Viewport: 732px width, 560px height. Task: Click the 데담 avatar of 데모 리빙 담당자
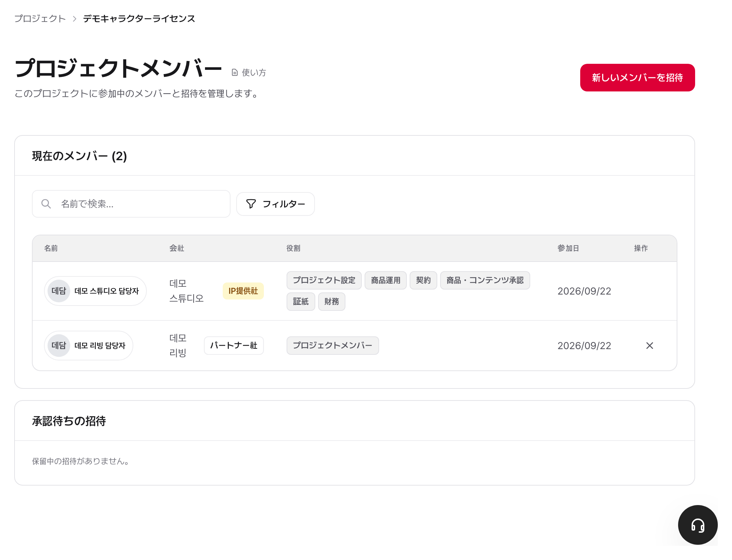(x=59, y=346)
